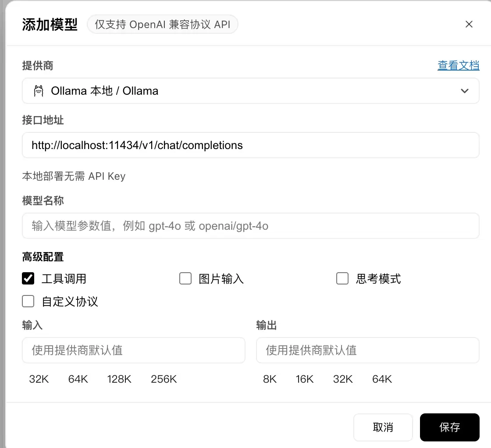This screenshot has height=448, width=491.
Task: Choose 32K output preset
Action: pyautogui.click(x=343, y=379)
